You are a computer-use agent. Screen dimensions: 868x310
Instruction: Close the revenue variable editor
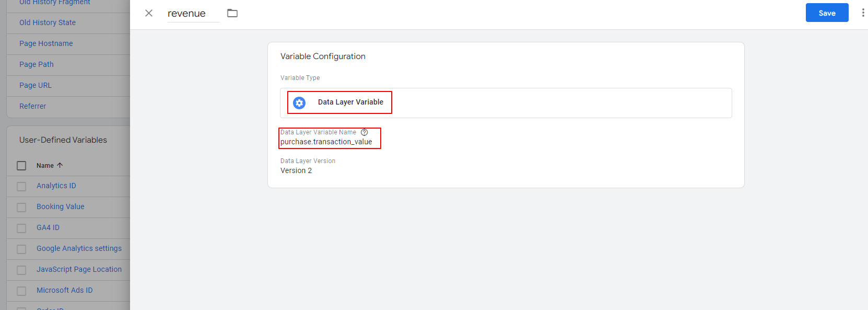(x=149, y=13)
